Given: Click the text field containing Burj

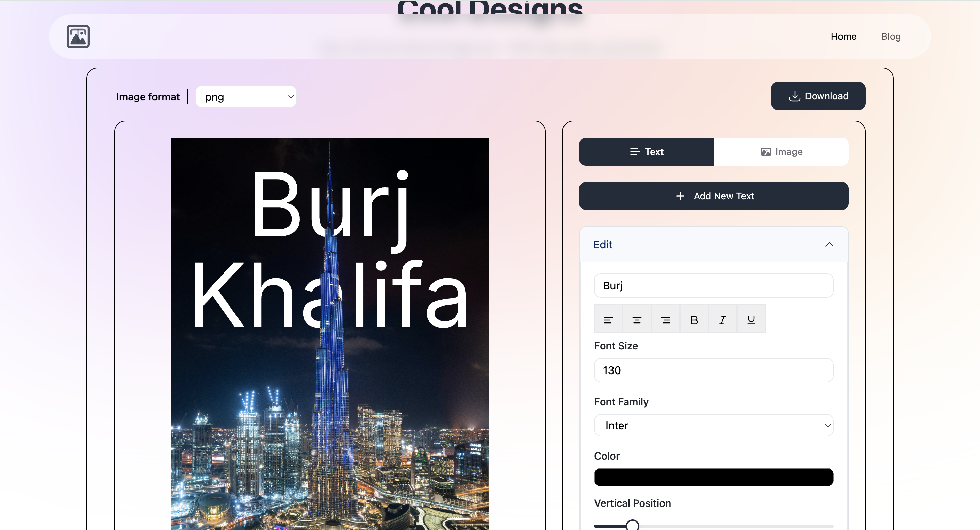Looking at the screenshot, I should 713,285.
